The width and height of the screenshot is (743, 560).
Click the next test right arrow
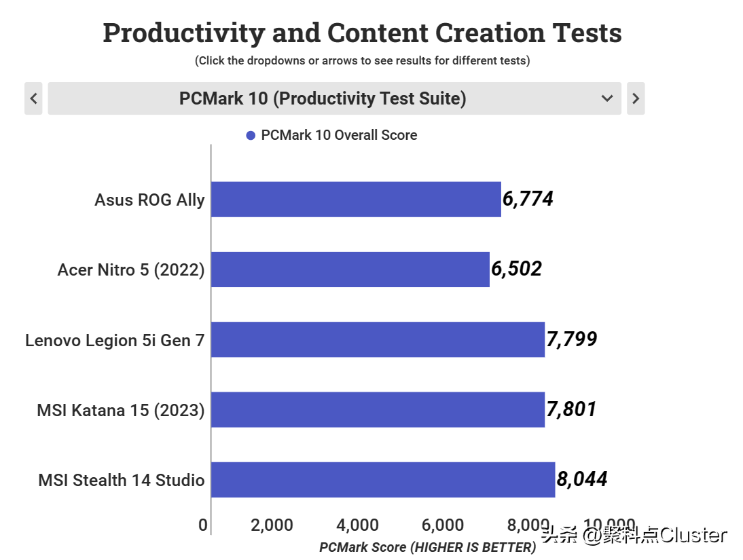tap(636, 98)
